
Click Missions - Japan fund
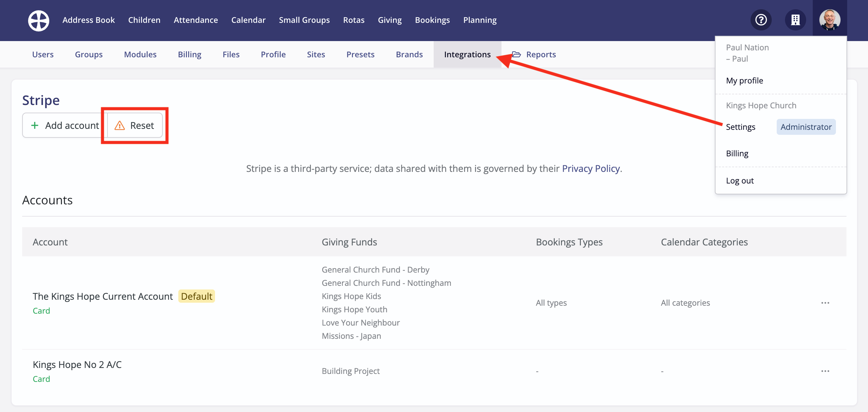click(351, 336)
